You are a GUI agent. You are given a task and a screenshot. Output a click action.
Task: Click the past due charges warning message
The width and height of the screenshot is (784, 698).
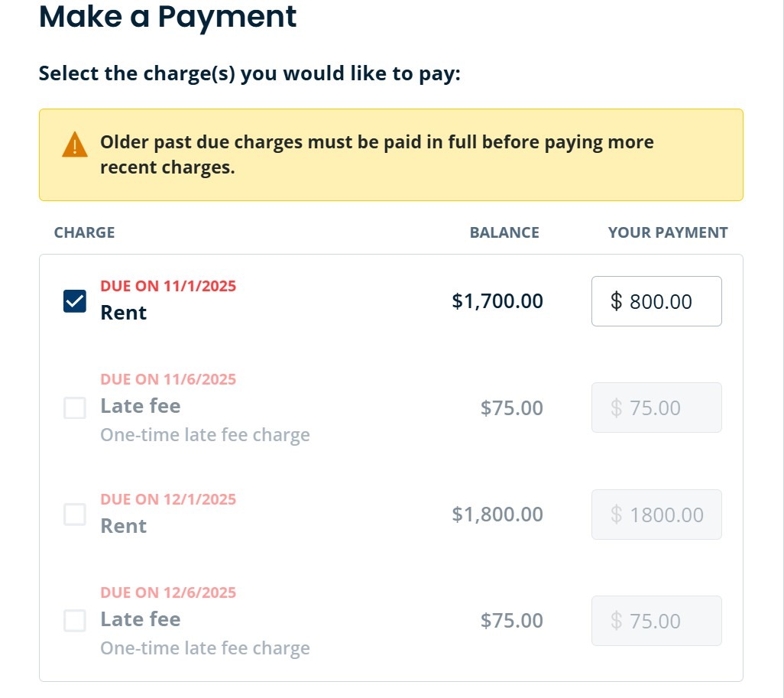(x=377, y=155)
